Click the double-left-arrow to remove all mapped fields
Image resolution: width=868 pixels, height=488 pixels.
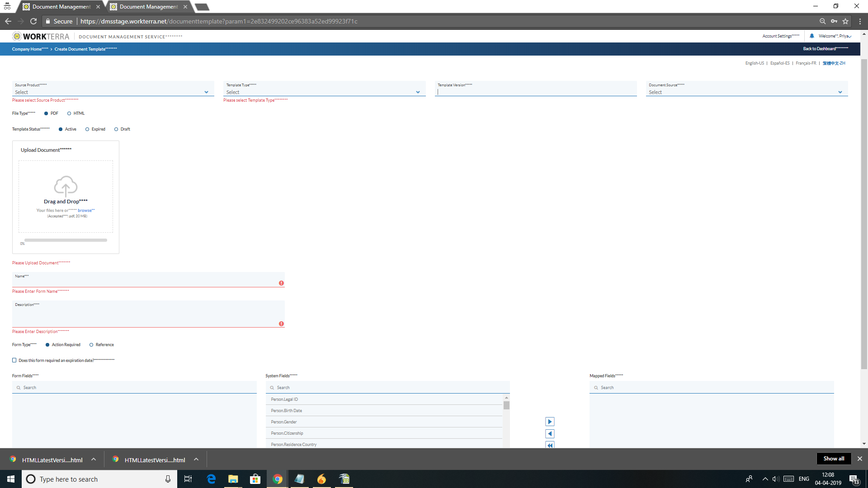pos(549,445)
